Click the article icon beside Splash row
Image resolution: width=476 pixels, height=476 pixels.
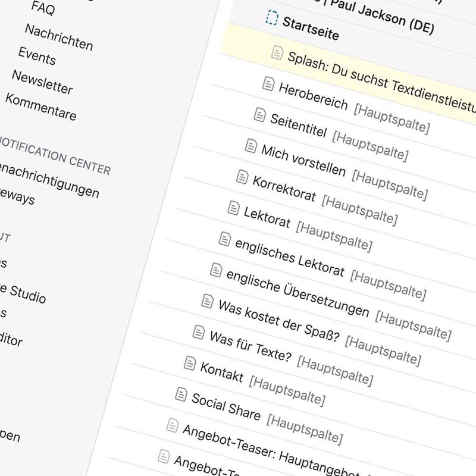[277, 52]
